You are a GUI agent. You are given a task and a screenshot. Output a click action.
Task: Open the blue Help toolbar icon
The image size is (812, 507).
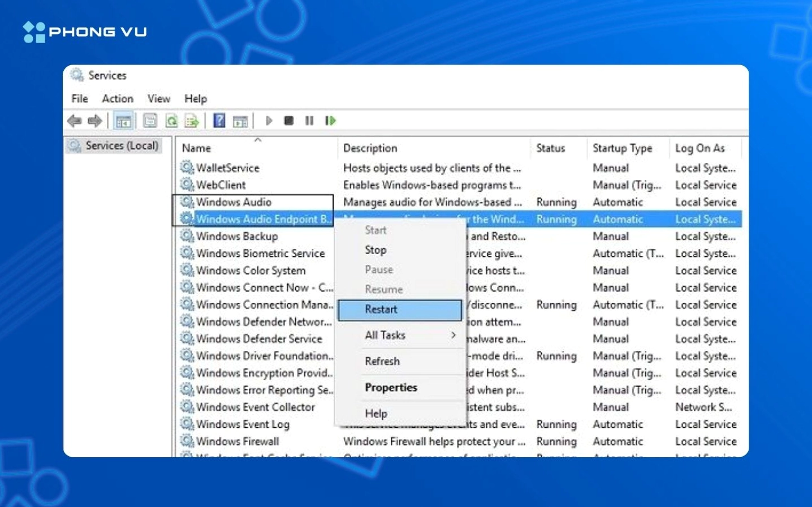[219, 121]
